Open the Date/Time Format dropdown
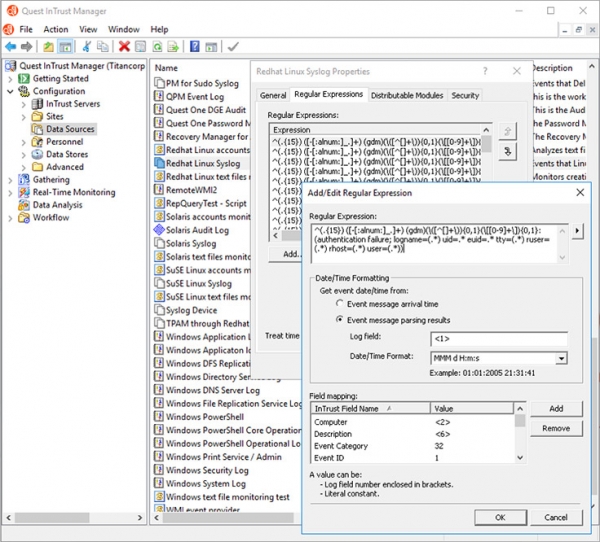The image size is (600, 542). pos(560,358)
